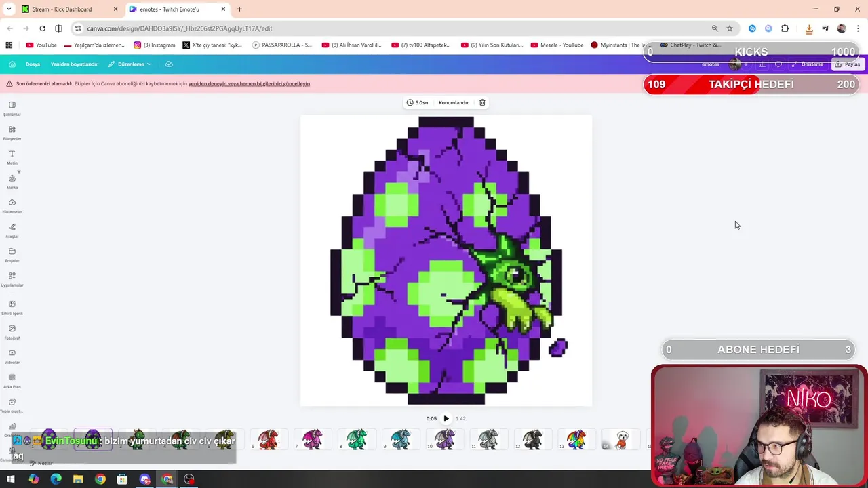Image resolution: width=868 pixels, height=488 pixels.
Task: Close the Stream - Kick Dashboard tab
Action: [x=115, y=9]
